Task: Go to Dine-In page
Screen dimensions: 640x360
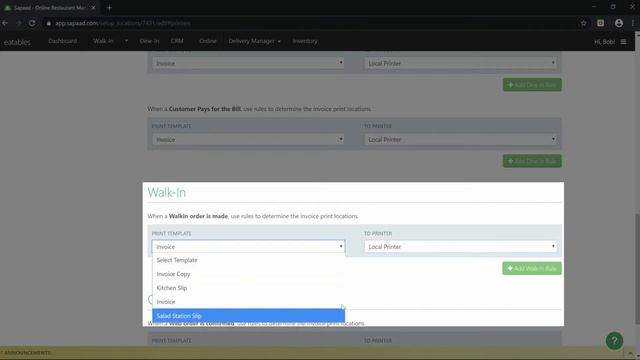Action: tap(149, 41)
